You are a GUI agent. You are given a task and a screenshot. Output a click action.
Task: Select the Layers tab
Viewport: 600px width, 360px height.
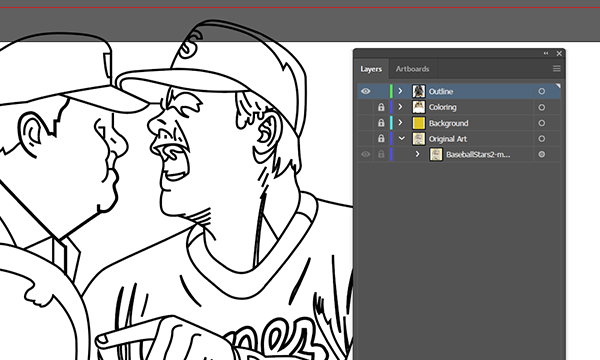click(371, 69)
